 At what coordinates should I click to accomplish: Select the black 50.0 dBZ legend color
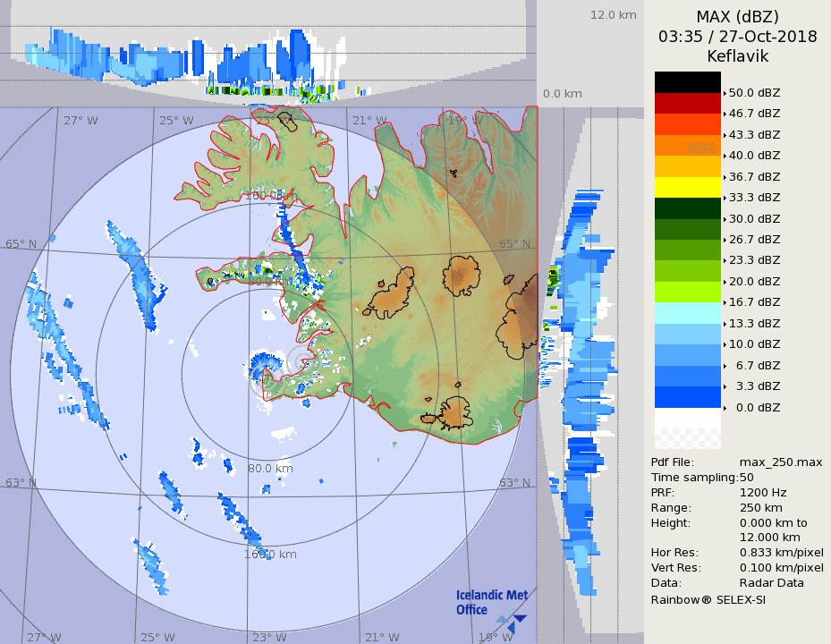(687, 82)
